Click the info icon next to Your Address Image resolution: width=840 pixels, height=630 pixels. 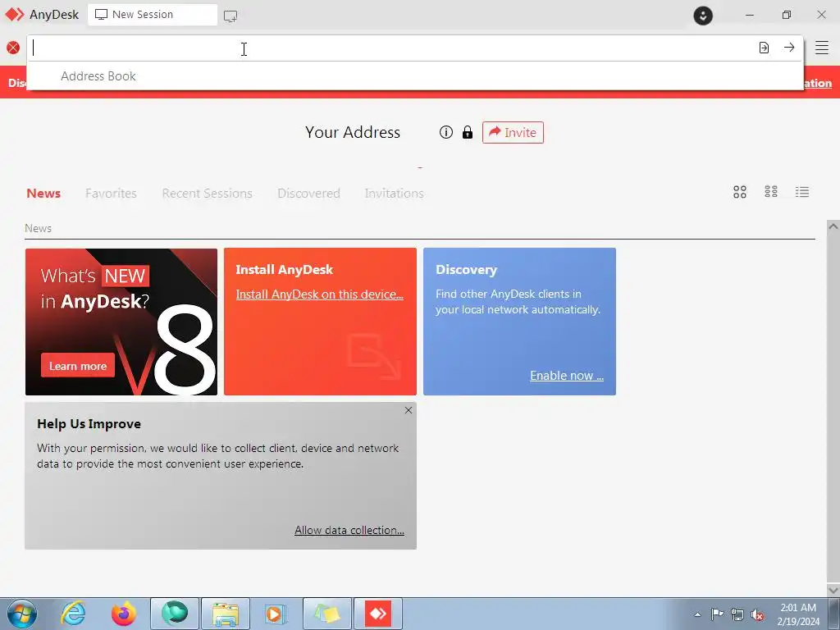445,132
